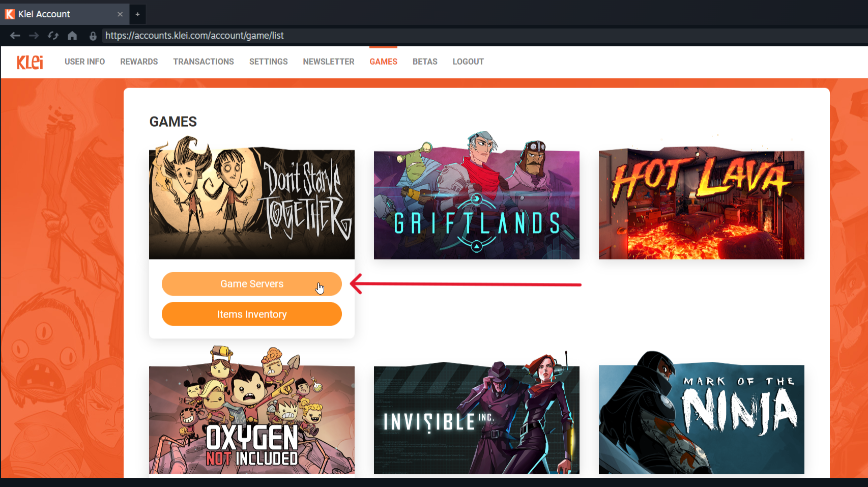Viewport: 868px width, 487px height.
Task: Open the browser home icon
Action: tap(72, 36)
